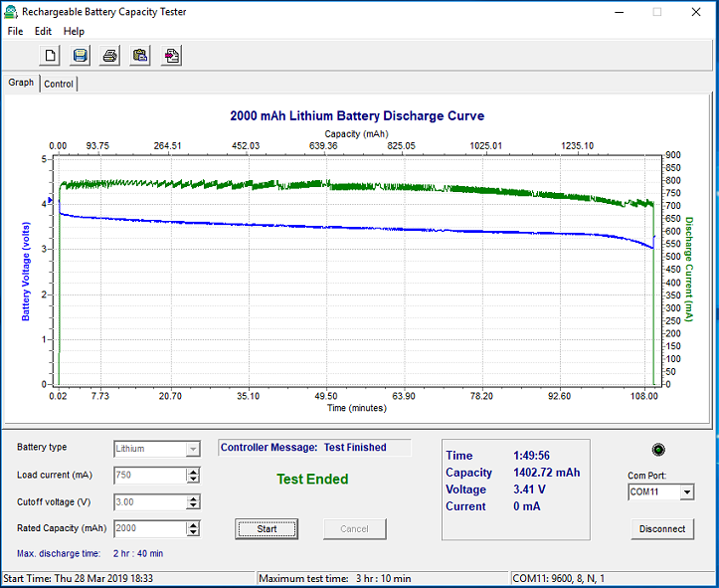This screenshot has width=719, height=588.
Task: Click the application icon in the title bar
Action: pyautogui.click(x=11, y=11)
